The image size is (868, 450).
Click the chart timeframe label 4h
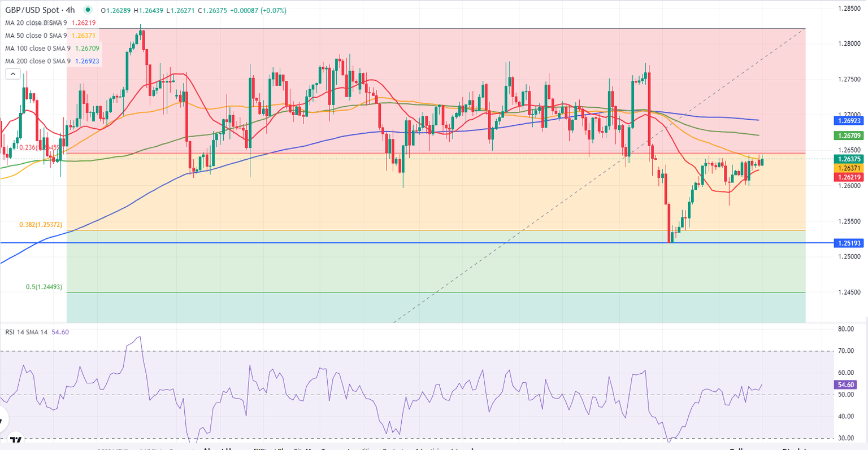70,10
